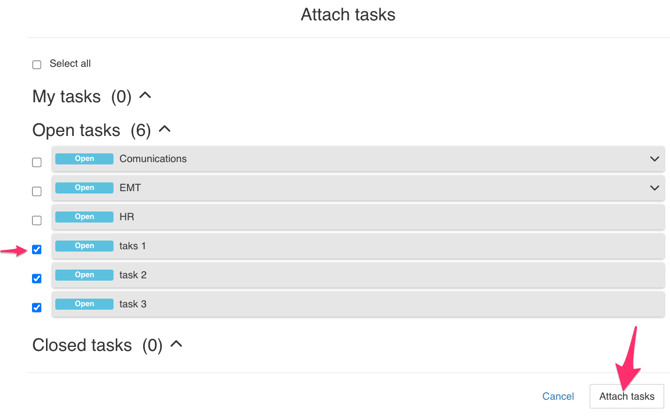Collapse the My tasks section chevron
670x416 pixels.
click(146, 96)
